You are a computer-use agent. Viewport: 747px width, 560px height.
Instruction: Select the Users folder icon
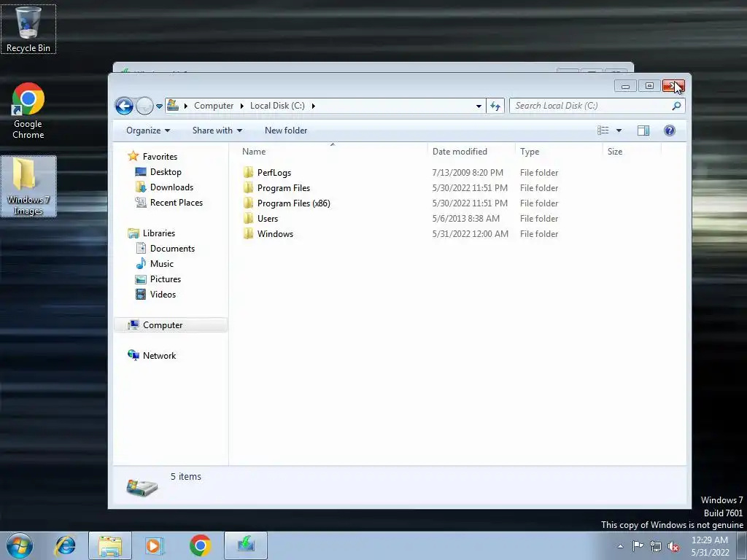coord(248,219)
